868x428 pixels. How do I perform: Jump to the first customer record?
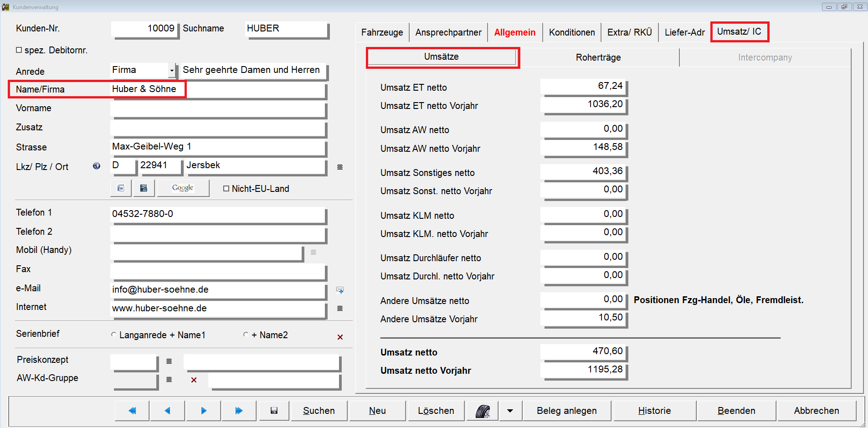(x=132, y=411)
